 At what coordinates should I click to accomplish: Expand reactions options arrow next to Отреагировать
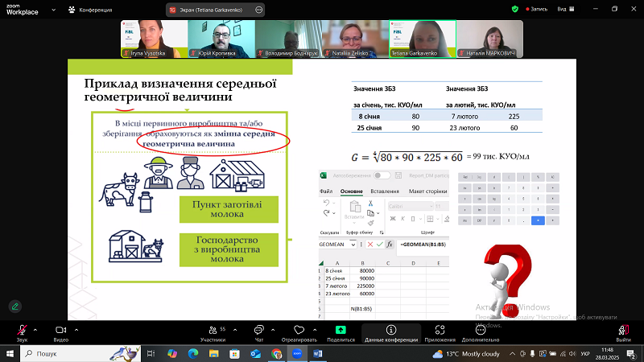[315, 330]
